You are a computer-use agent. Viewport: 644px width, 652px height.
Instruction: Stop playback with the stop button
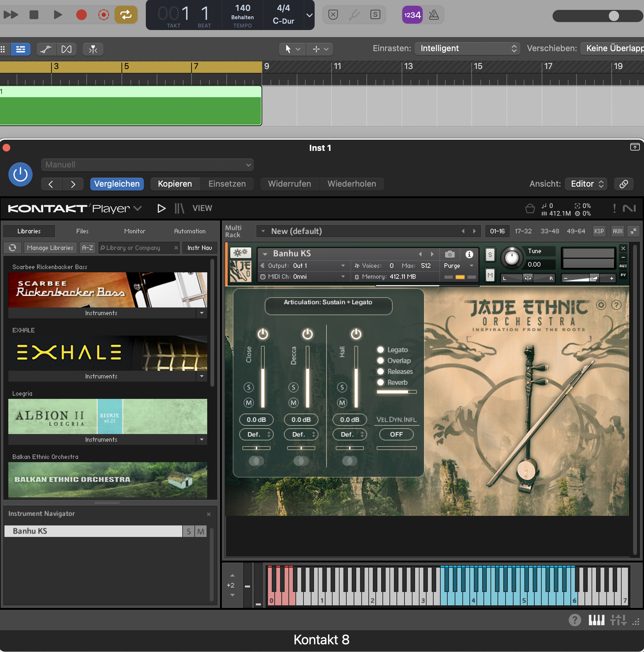tap(34, 15)
